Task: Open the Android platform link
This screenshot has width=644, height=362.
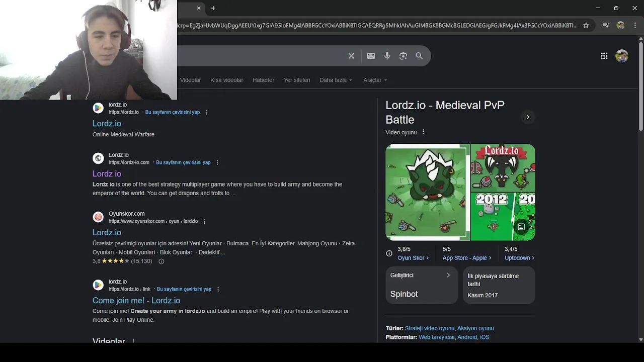Action: (467, 337)
